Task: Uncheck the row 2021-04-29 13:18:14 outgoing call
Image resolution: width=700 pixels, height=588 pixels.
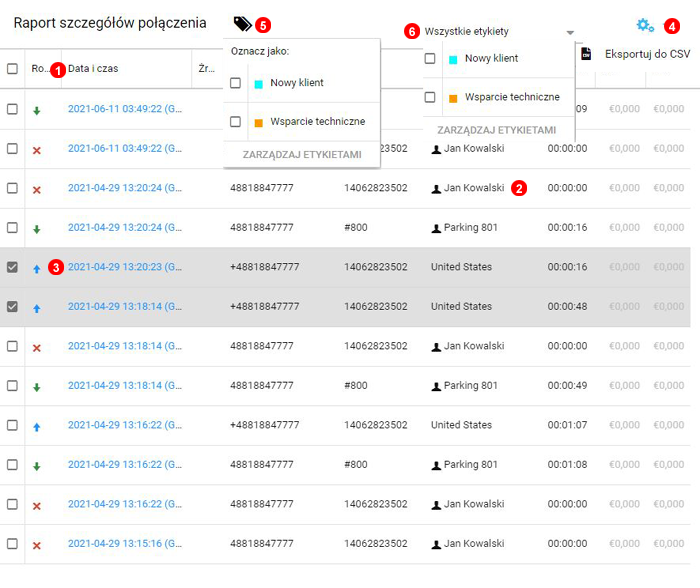Action: 12,307
